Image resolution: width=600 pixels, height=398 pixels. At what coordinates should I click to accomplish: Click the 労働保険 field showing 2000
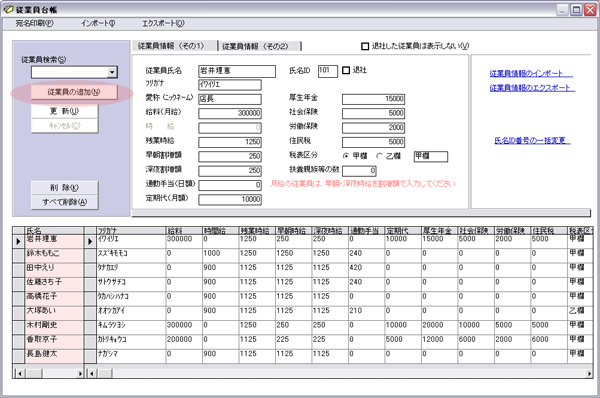point(373,127)
